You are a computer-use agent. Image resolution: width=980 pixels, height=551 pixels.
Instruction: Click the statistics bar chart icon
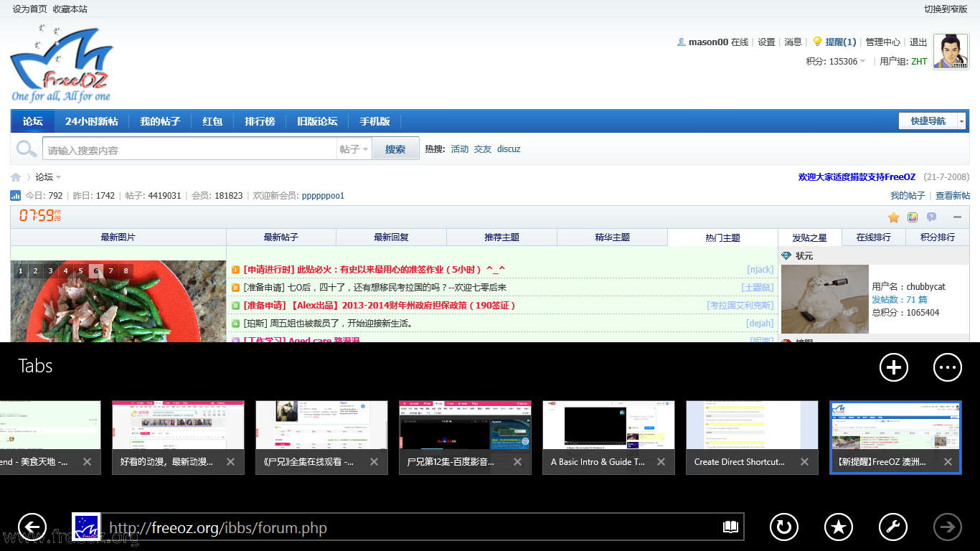(16, 195)
